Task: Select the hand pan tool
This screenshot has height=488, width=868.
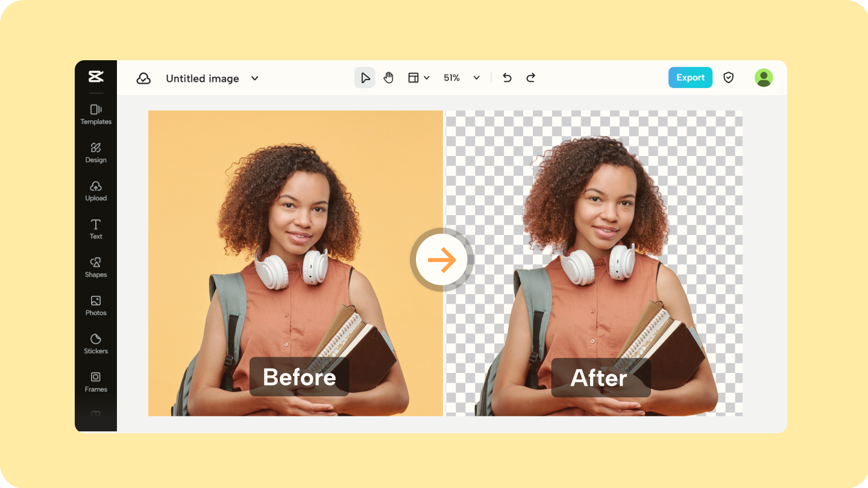Action: [389, 78]
